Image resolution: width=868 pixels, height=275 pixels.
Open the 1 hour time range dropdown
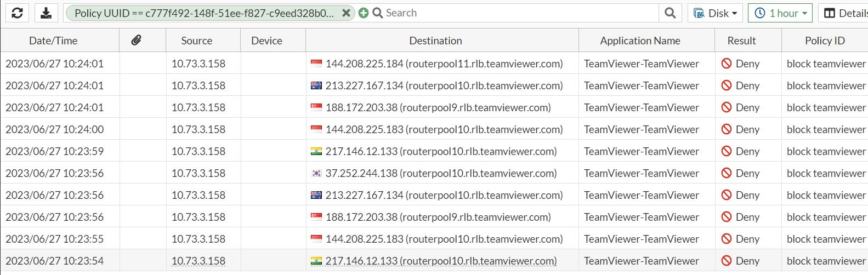(780, 13)
